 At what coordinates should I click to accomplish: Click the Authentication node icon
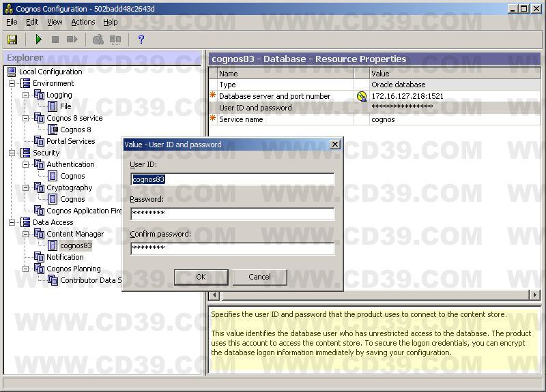[x=39, y=164]
